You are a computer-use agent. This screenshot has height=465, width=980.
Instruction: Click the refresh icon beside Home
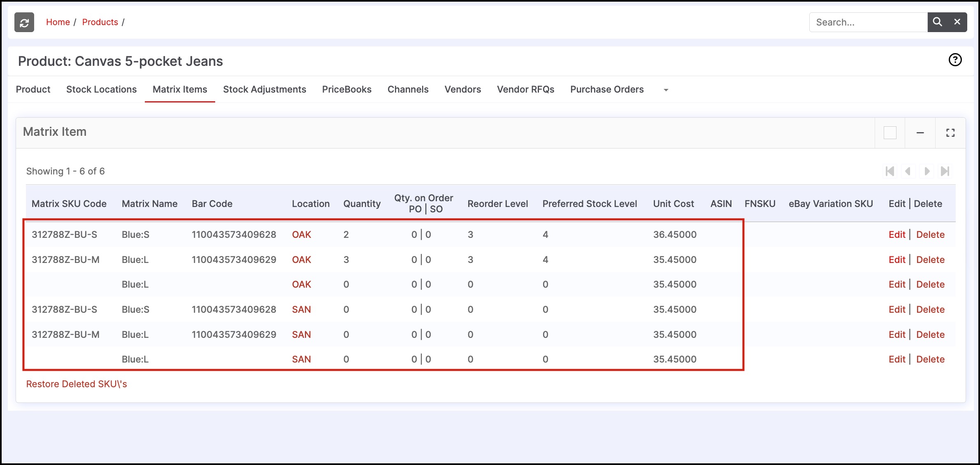[x=24, y=22]
